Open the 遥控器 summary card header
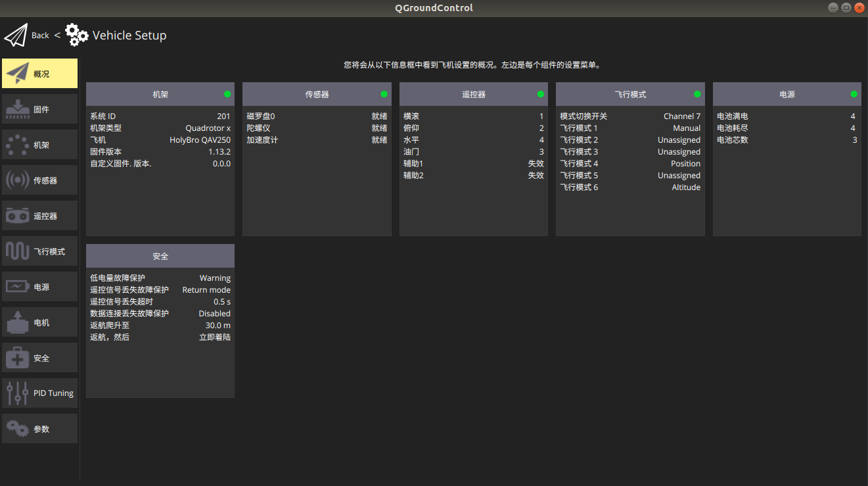868x486 pixels. click(474, 94)
